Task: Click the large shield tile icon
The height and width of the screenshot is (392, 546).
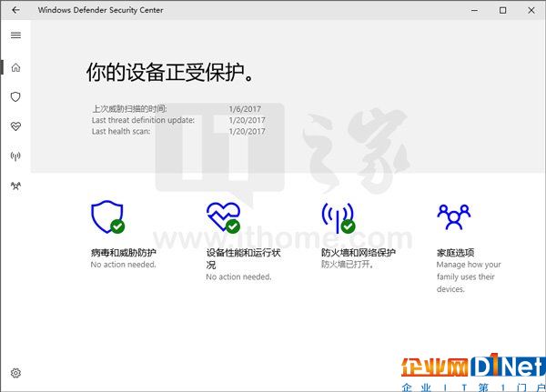Action: 107,216
